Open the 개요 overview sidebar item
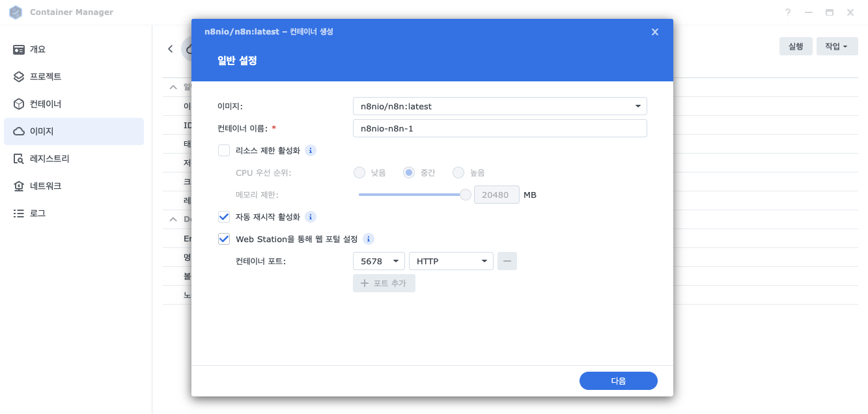This screenshot has width=868, height=414. pyautogui.click(x=74, y=49)
